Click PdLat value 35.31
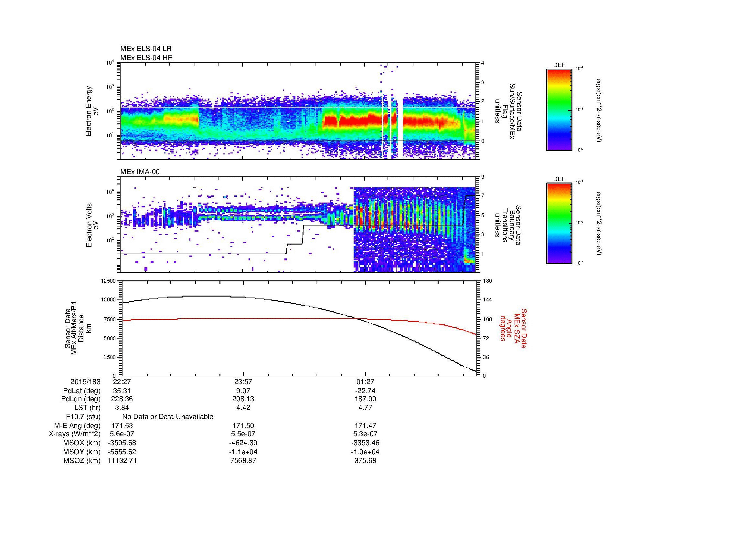Screen dimensions: 756x534 (x=122, y=391)
